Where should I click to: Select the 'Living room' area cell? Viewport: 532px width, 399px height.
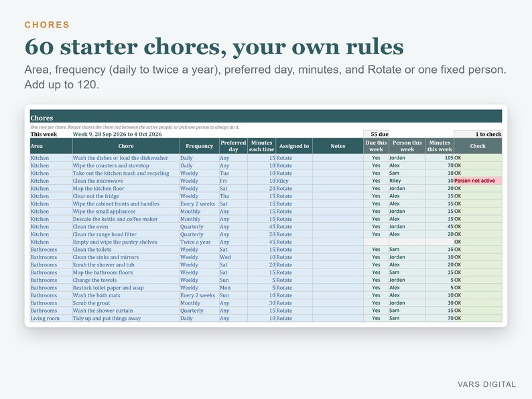[x=51, y=318]
